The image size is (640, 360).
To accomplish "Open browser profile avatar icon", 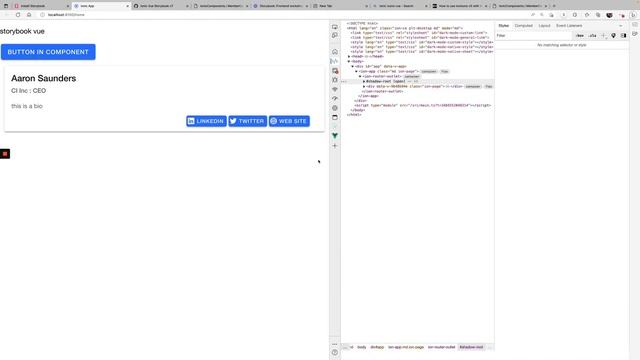I will click(609, 15).
